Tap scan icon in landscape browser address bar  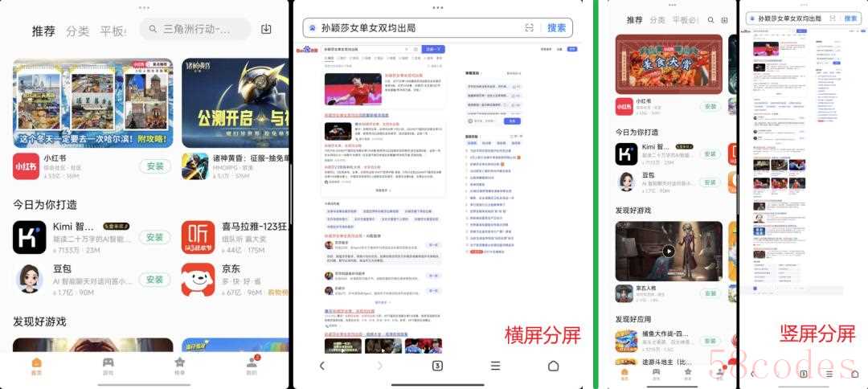click(x=529, y=27)
